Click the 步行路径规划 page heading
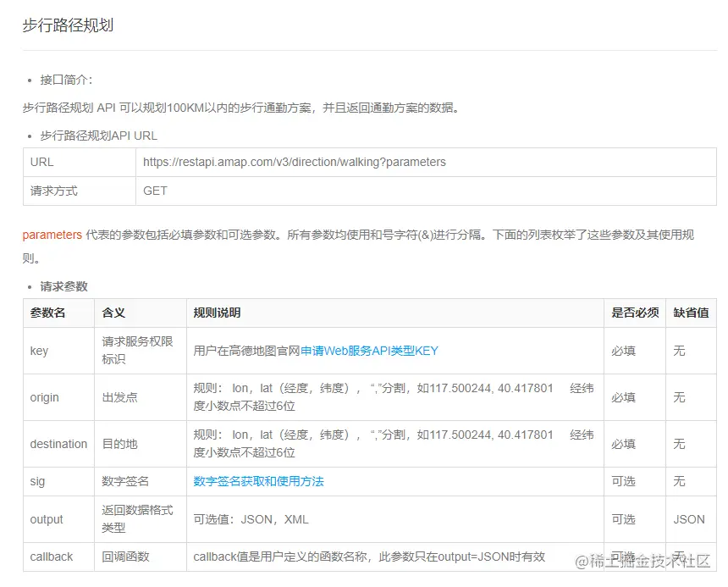 (68, 25)
